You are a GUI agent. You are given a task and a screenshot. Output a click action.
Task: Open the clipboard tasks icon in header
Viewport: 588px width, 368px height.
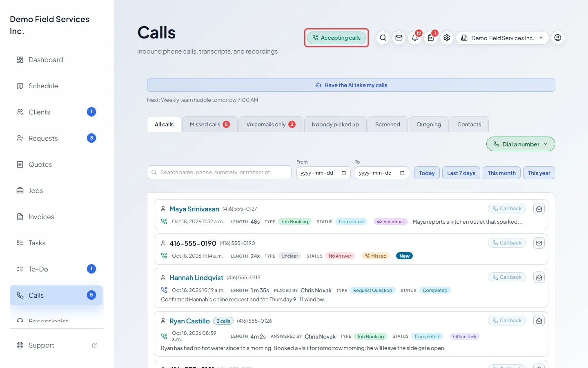(x=431, y=38)
